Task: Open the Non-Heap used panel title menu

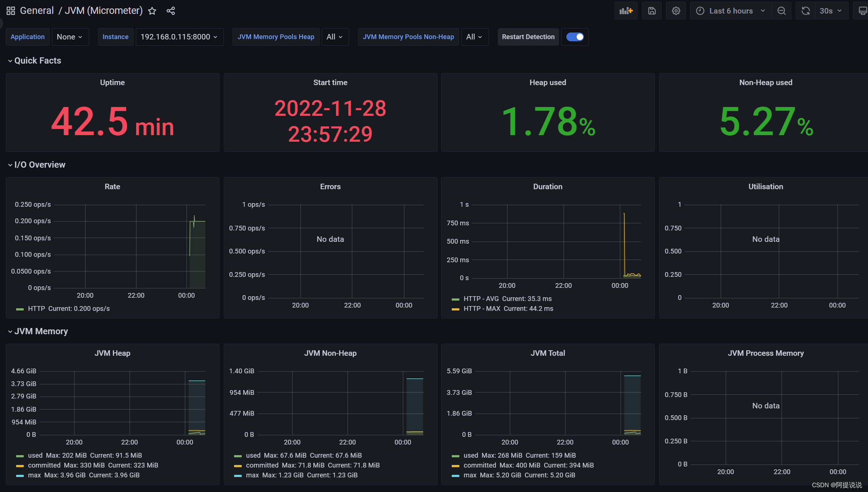Action: [x=766, y=83]
